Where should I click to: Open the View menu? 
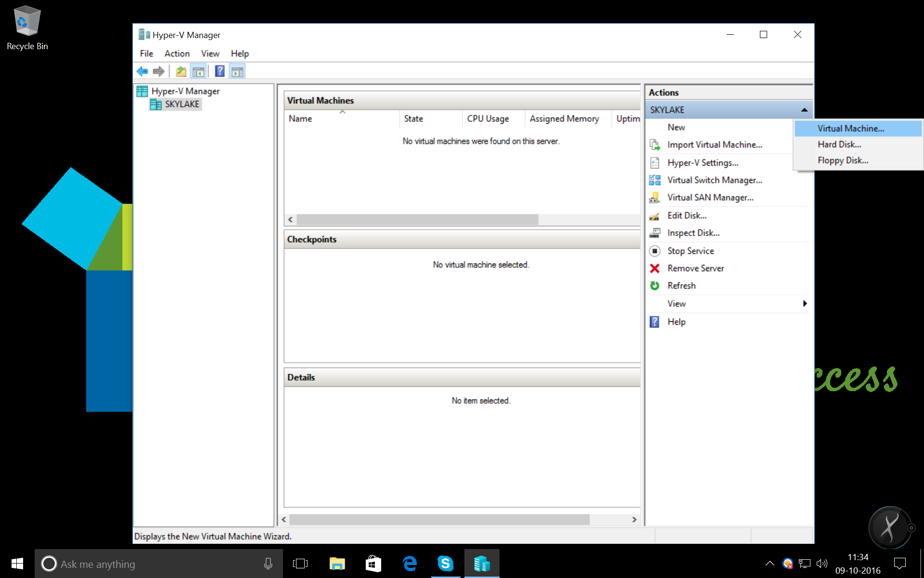pos(210,53)
